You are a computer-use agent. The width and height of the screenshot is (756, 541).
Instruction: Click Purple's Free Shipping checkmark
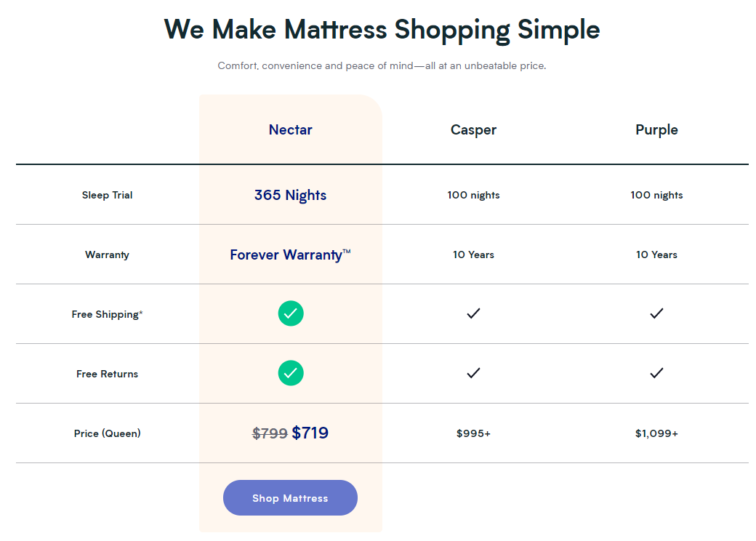coord(656,313)
